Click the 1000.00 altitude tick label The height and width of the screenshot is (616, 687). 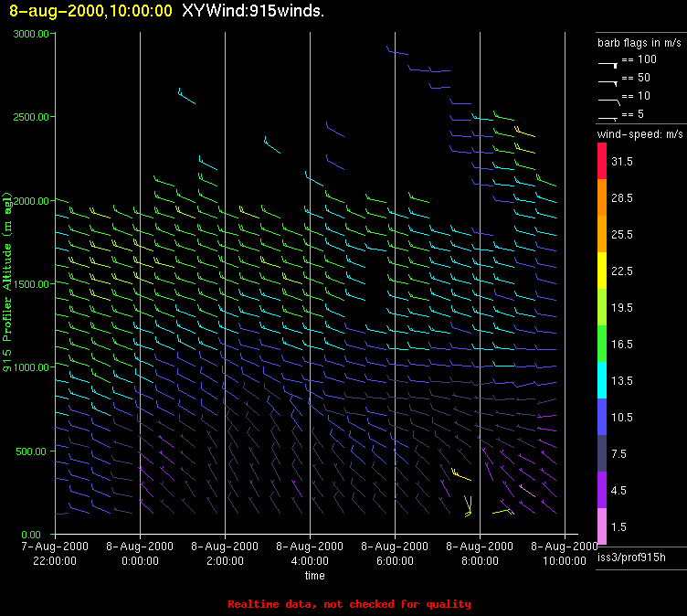pos(33,367)
